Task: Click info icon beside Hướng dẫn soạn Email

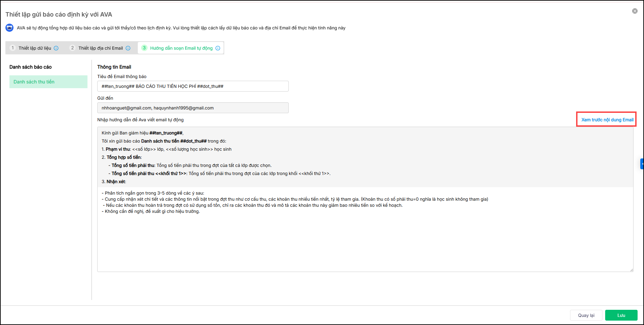Action: [x=218, y=48]
